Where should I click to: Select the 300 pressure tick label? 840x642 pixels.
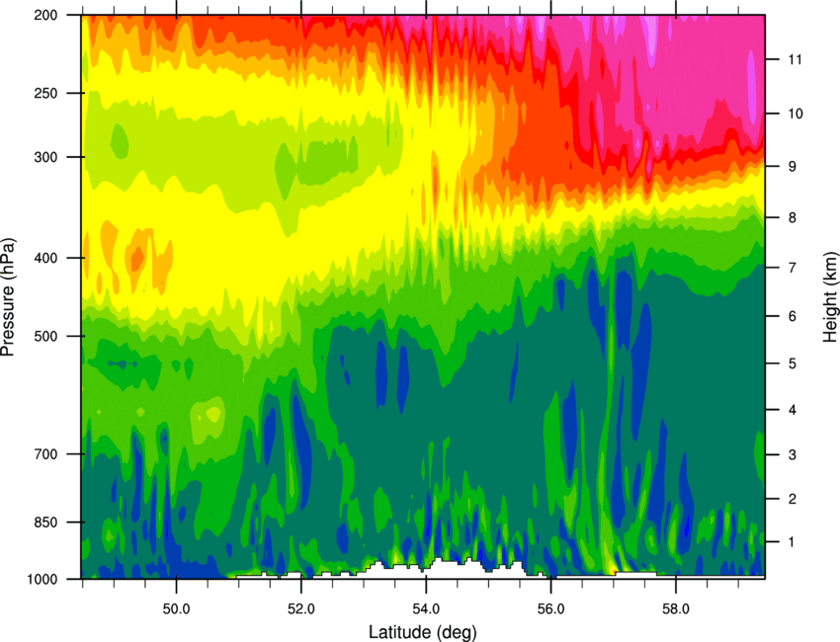click(45, 157)
